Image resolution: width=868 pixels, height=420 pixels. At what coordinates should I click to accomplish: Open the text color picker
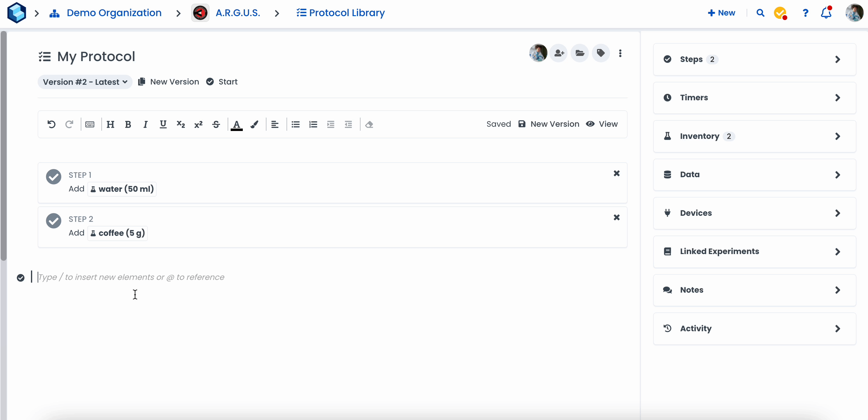point(236,125)
